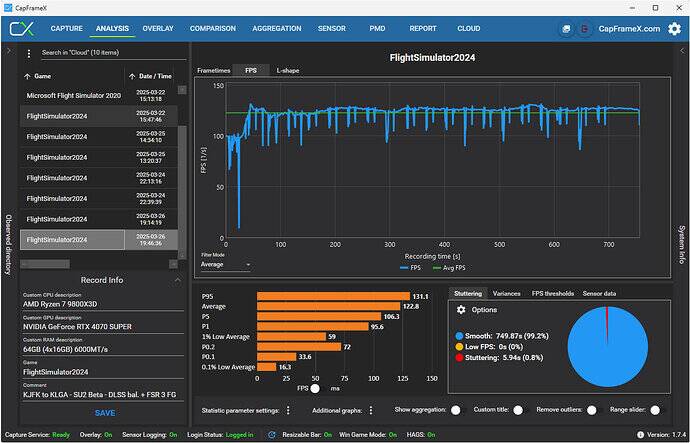
Task: Open the Filter Mode Average dropdown
Action: point(226,264)
